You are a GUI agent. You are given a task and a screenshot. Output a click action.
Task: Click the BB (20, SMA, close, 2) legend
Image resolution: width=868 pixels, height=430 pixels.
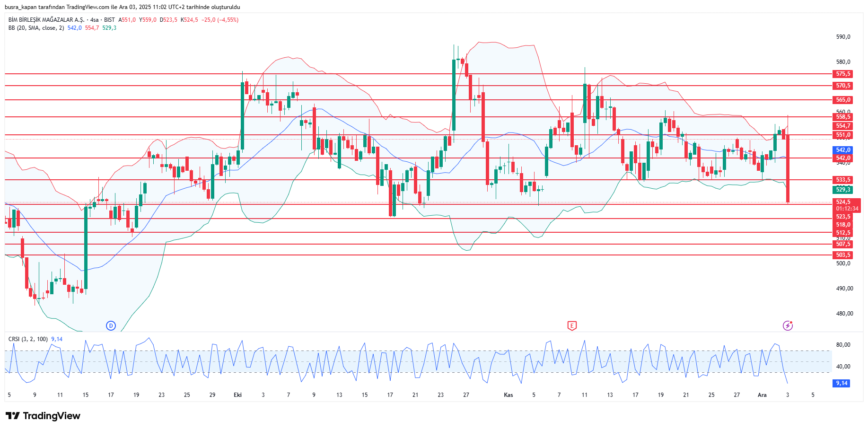36,28
